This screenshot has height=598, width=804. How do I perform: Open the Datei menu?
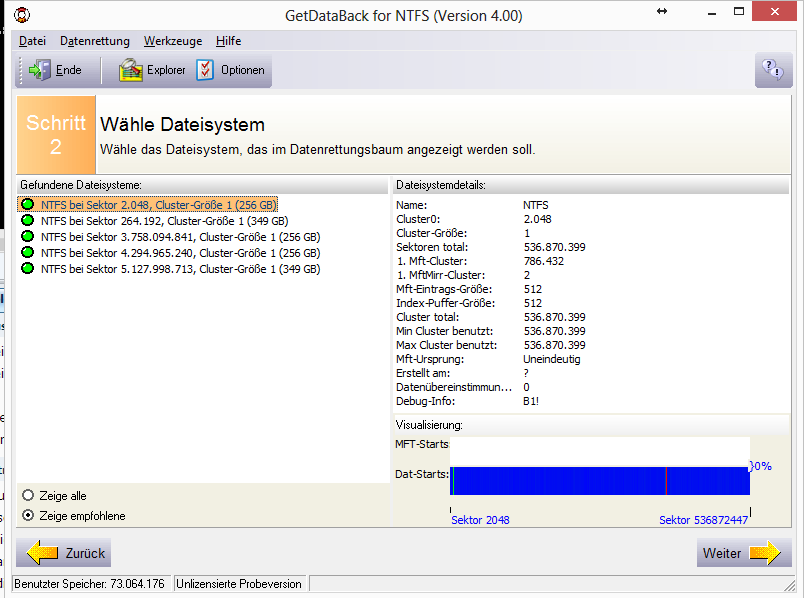pos(32,41)
